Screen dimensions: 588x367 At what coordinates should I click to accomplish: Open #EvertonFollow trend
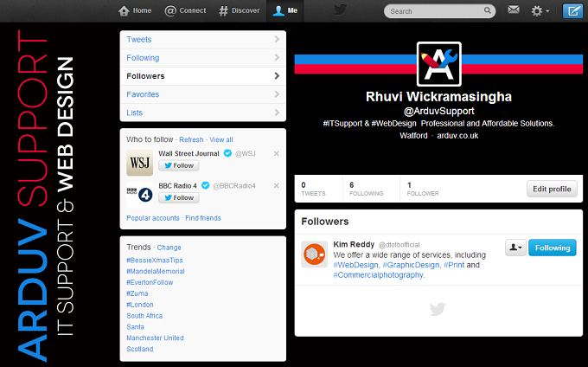coord(150,282)
